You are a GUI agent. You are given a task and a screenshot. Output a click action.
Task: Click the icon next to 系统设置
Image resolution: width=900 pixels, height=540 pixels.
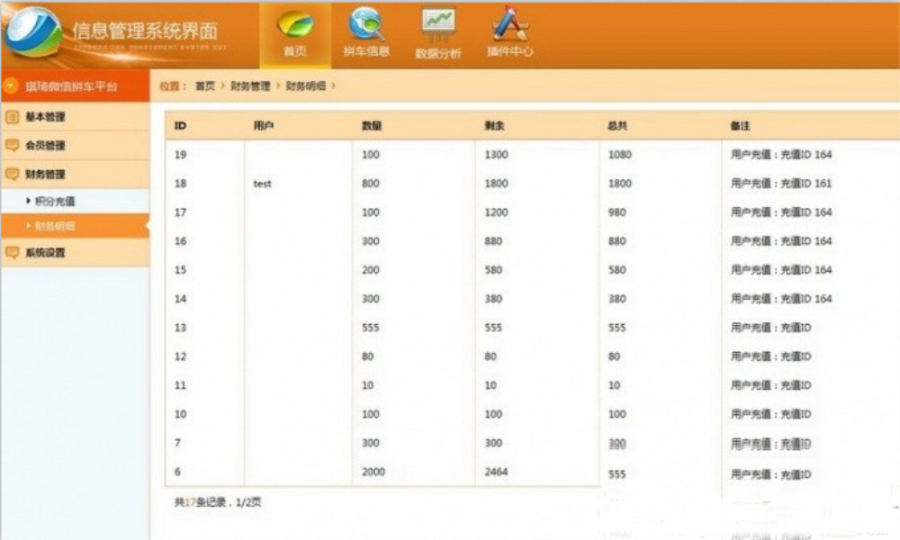pos(12,252)
